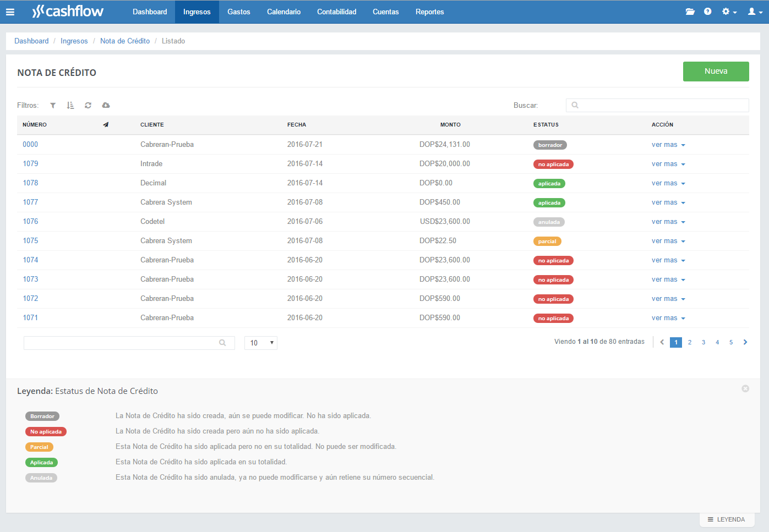The height and width of the screenshot is (532, 769).
Task: Focus the Buscar search field
Action: pyautogui.click(x=657, y=105)
